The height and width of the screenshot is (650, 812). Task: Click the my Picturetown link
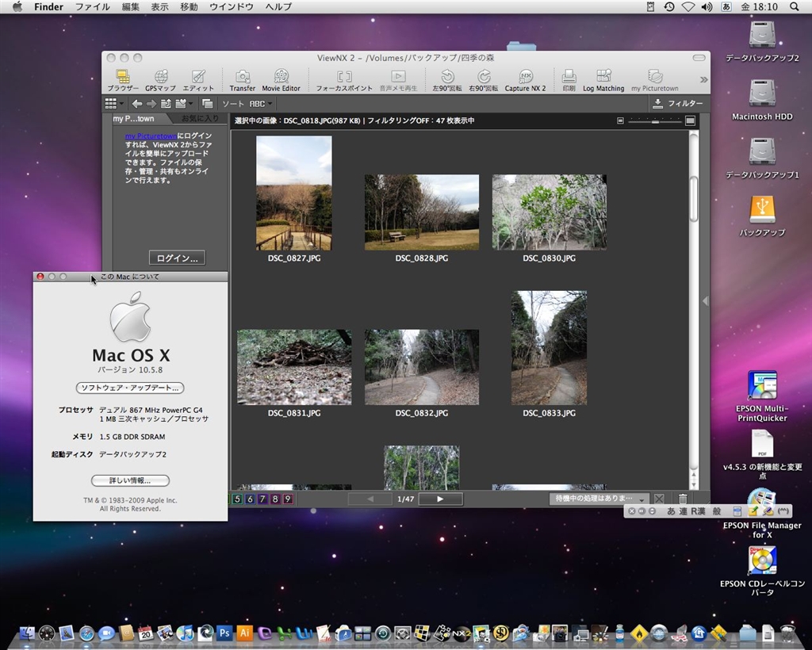(x=151, y=136)
